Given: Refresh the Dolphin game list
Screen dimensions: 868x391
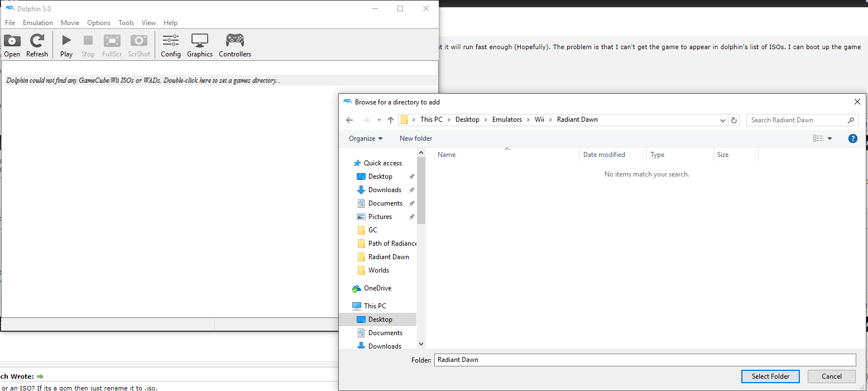Looking at the screenshot, I should tap(37, 45).
